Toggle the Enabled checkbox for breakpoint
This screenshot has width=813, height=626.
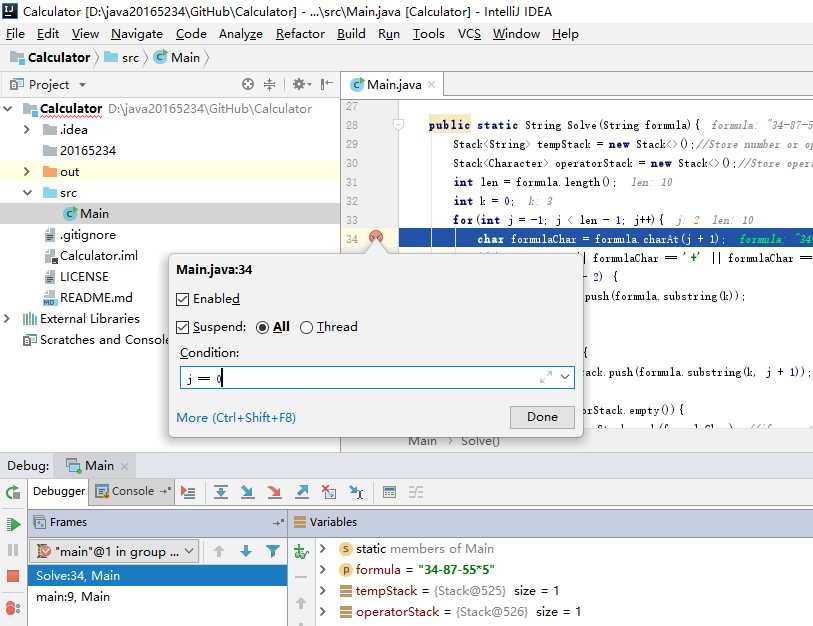point(182,299)
